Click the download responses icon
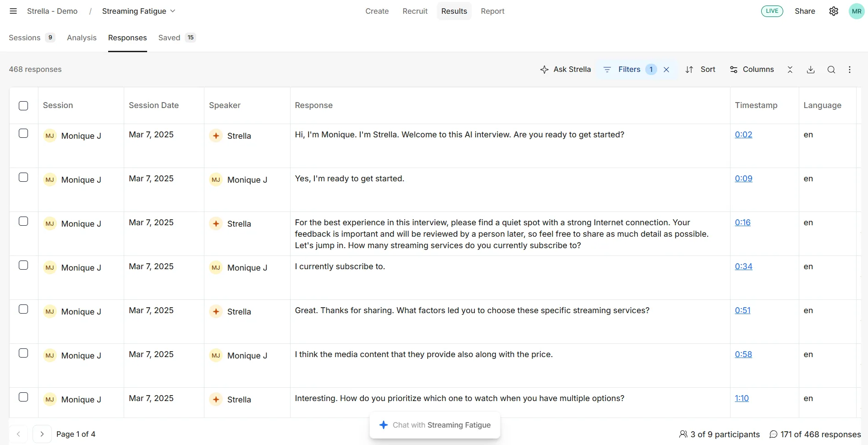The height and width of the screenshot is (445, 868). pyautogui.click(x=811, y=70)
